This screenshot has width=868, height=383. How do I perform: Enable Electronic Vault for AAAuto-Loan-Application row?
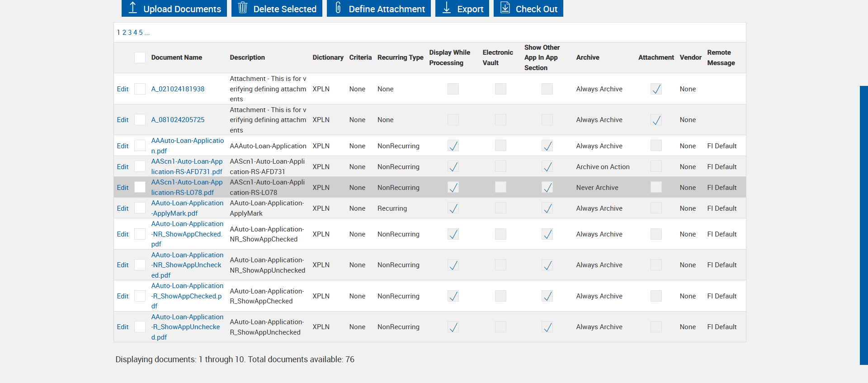coord(500,146)
